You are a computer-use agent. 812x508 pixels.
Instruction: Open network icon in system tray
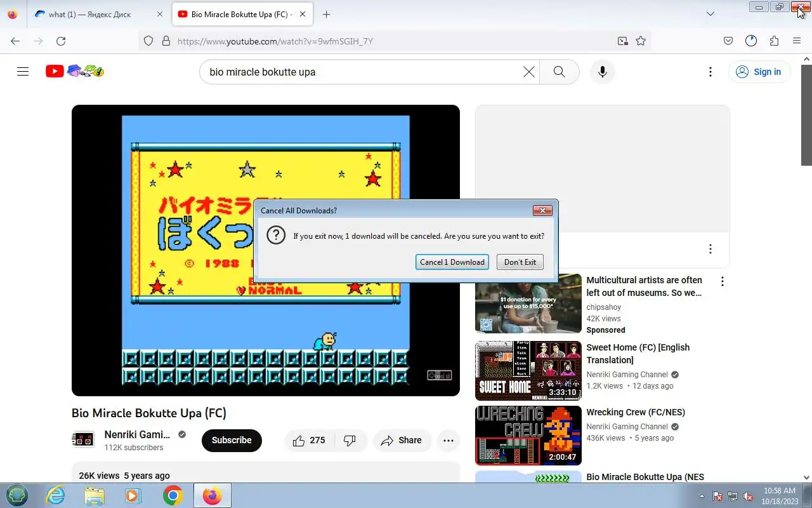733,496
